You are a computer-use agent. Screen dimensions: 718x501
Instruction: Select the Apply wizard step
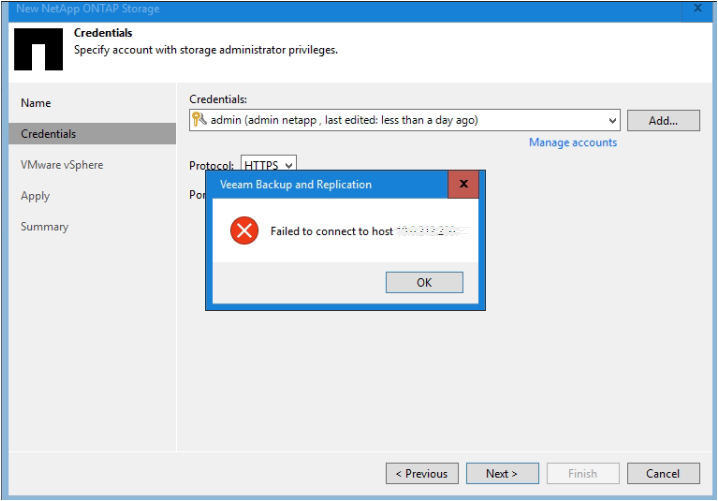pyautogui.click(x=35, y=196)
